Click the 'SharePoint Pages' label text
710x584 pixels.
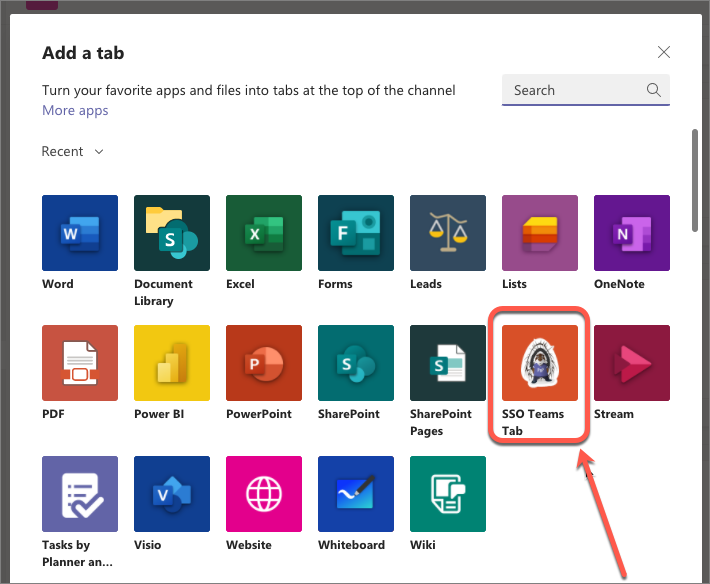[441, 422]
